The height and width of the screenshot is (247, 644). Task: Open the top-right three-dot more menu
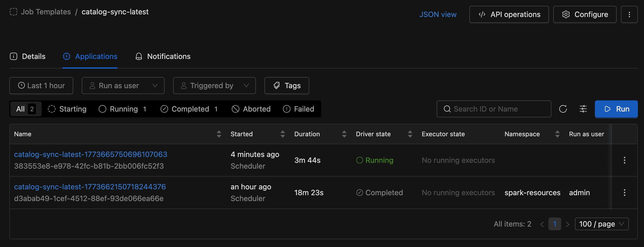tap(629, 14)
